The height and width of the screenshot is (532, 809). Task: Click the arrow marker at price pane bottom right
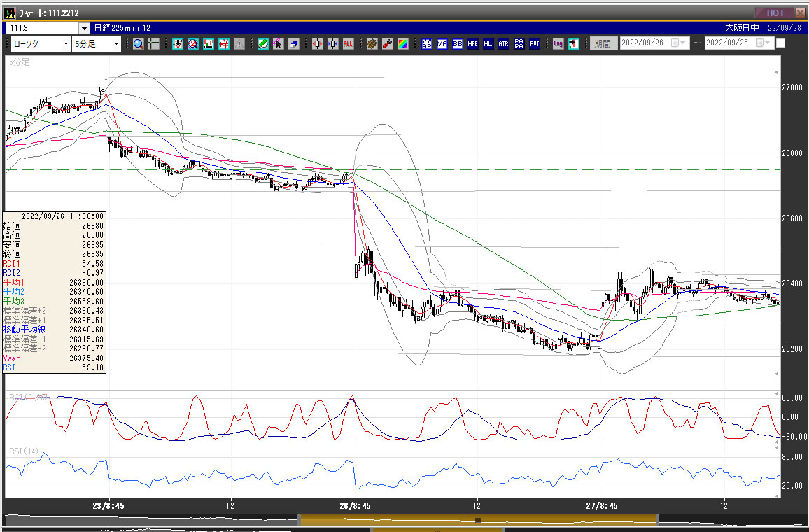(777, 374)
